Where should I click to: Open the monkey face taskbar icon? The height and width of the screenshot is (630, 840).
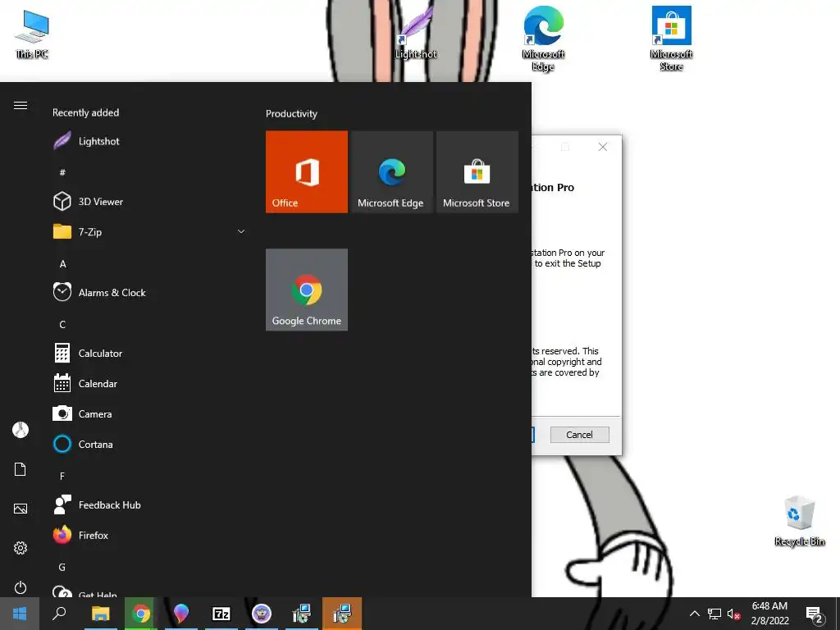(262, 614)
